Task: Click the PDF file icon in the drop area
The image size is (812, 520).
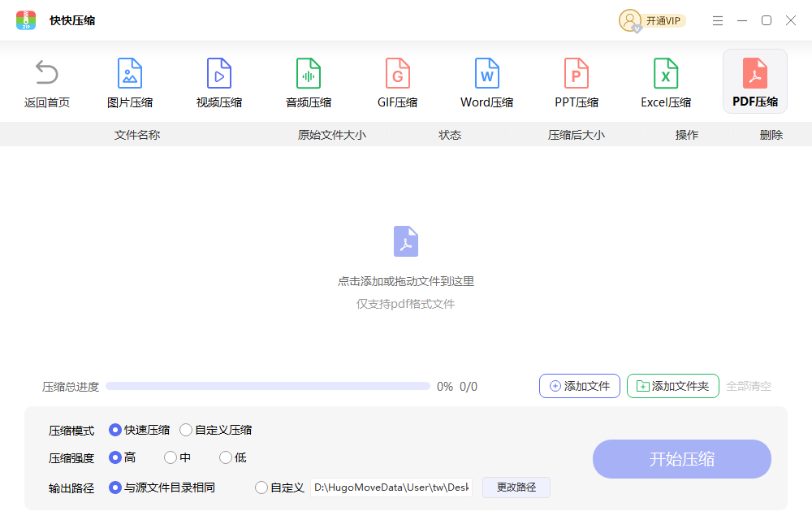Action: click(x=406, y=241)
